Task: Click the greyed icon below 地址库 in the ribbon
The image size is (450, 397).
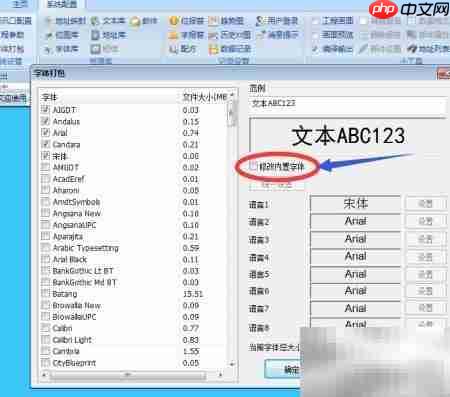Action: point(104,49)
